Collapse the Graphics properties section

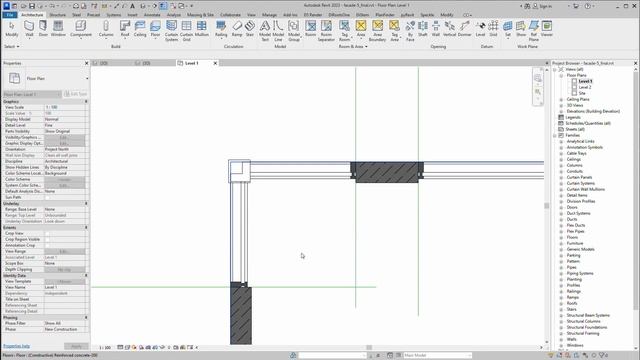click(86, 101)
